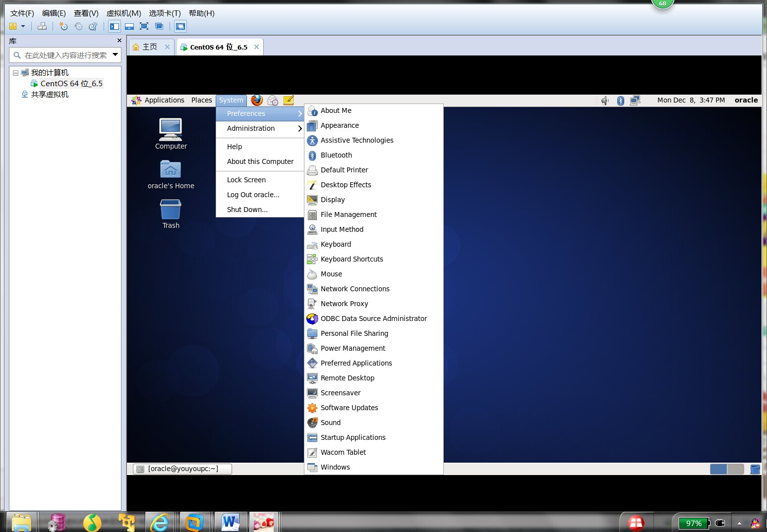Open Assistive Technologies preferences

pyautogui.click(x=373, y=140)
